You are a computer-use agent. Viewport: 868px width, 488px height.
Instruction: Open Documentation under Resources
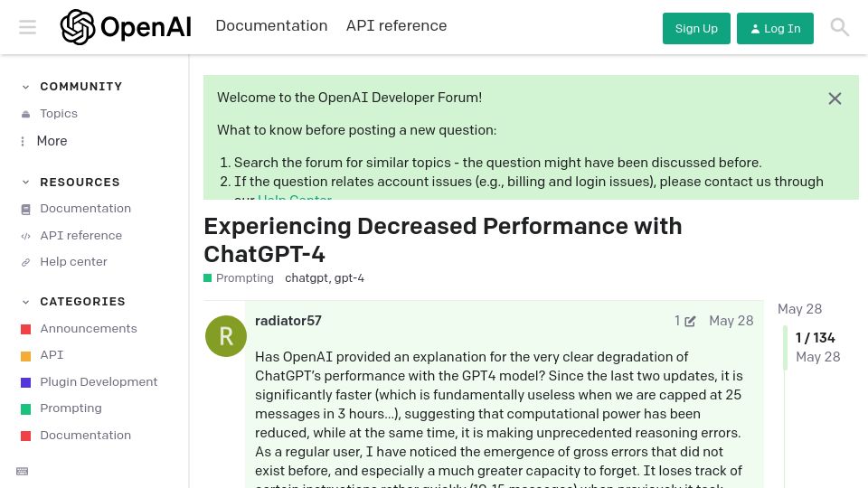coord(85,209)
